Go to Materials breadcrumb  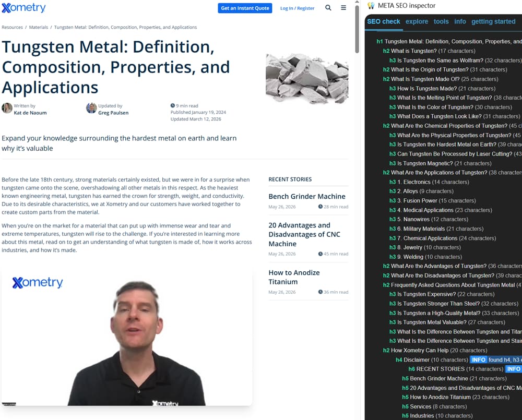[x=39, y=27]
